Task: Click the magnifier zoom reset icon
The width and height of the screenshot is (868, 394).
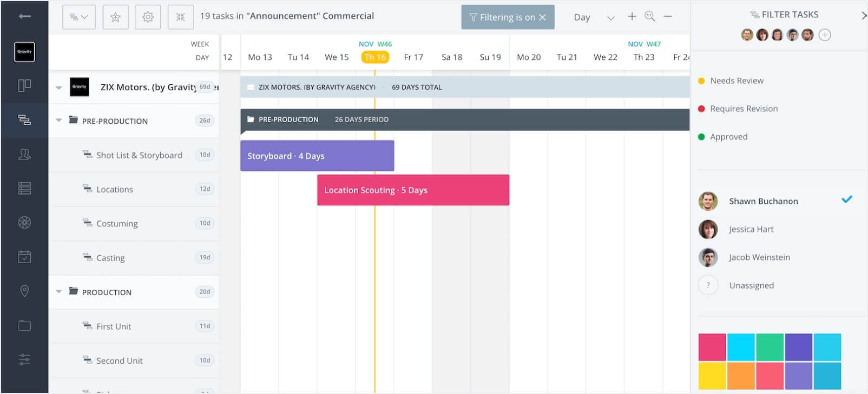Action: [650, 17]
